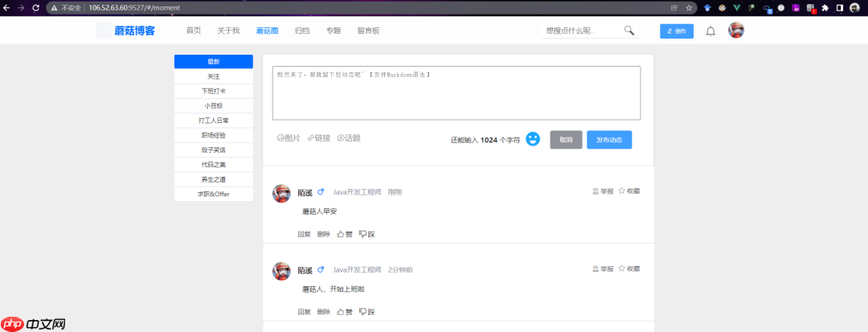Open 关于我 navigation item
Screen dimensions: 868x332
(228, 31)
